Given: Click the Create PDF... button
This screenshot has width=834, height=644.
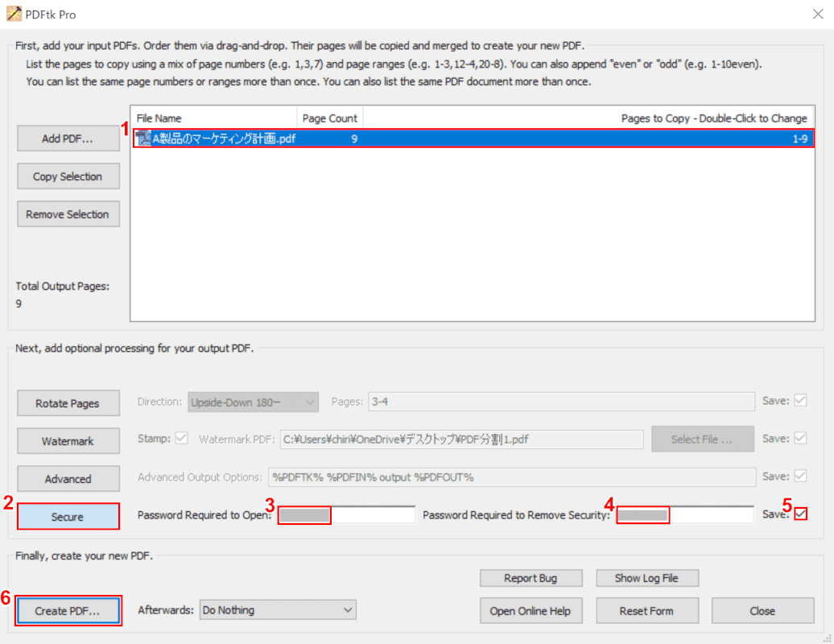Looking at the screenshot, I should coord(68,611).
